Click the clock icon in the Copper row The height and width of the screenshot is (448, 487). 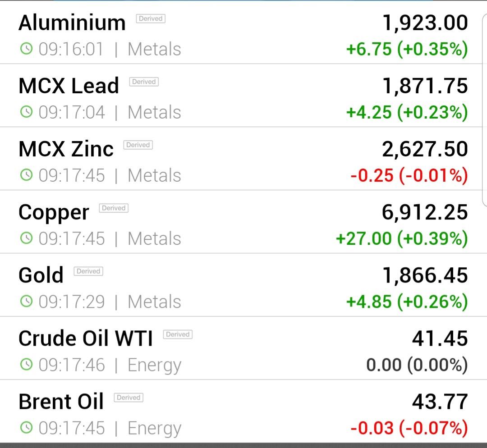coord(27,238)
